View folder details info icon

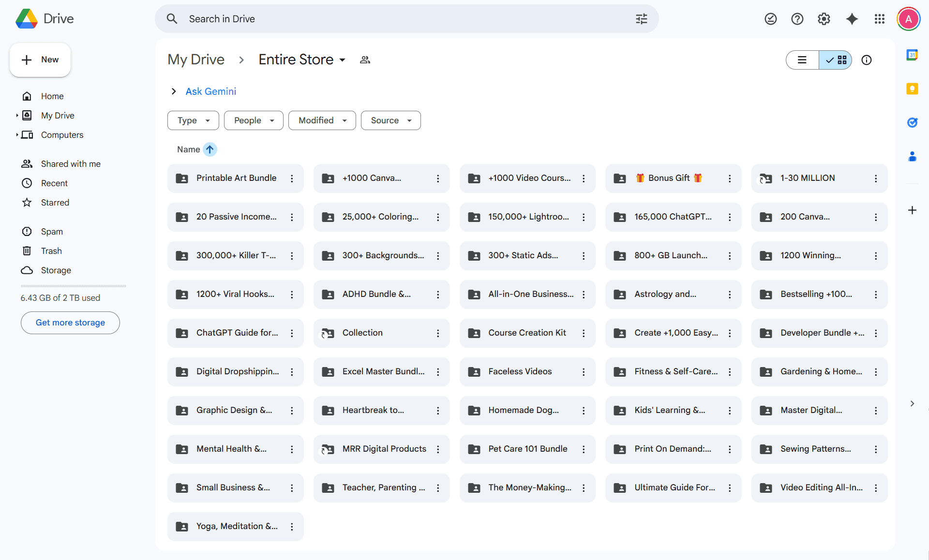coord(867,60)
